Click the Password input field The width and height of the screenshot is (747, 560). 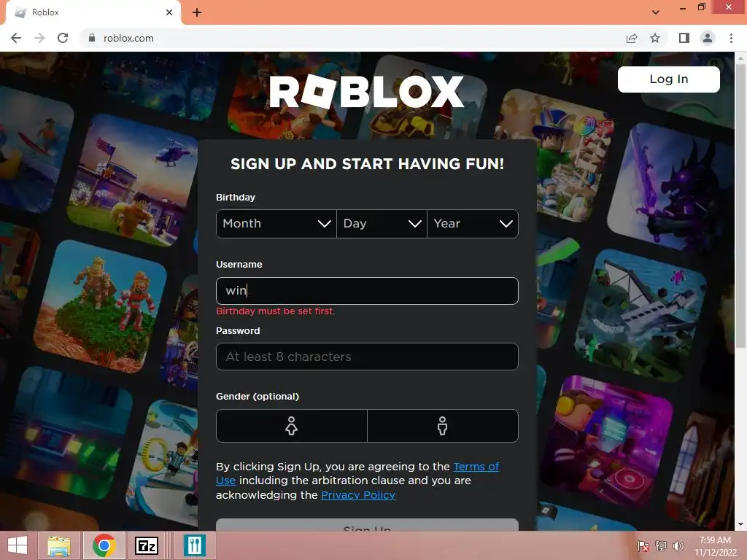coord(367,357)
